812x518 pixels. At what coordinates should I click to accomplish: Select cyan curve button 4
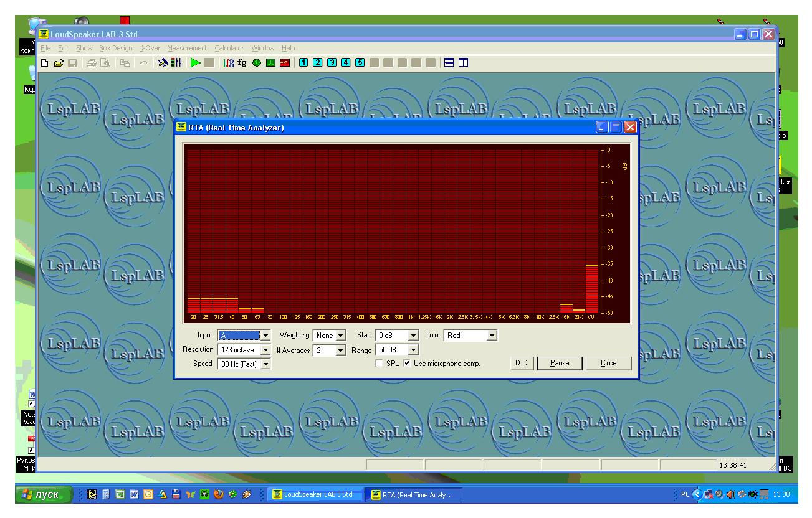tap(346, 63)
